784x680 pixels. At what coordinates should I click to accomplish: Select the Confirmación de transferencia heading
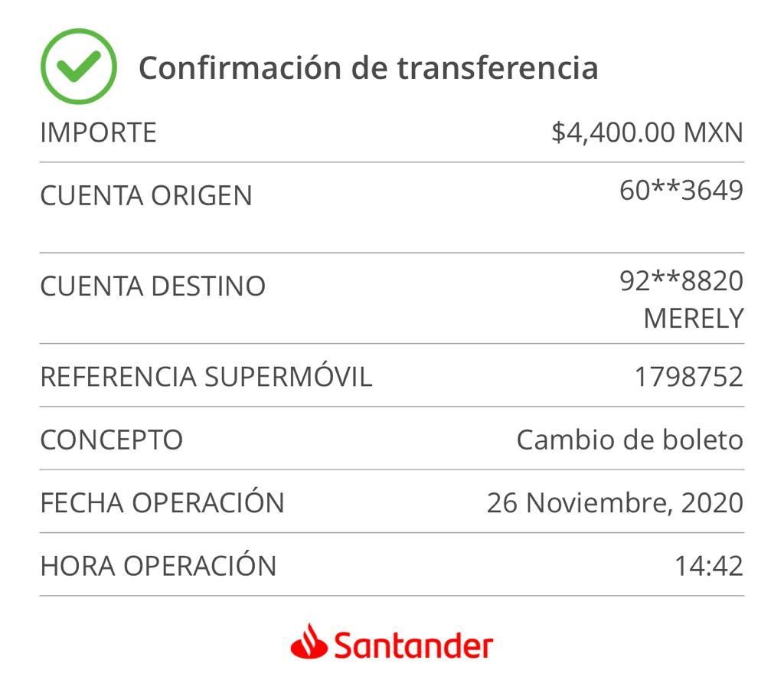tap(368, 68)
